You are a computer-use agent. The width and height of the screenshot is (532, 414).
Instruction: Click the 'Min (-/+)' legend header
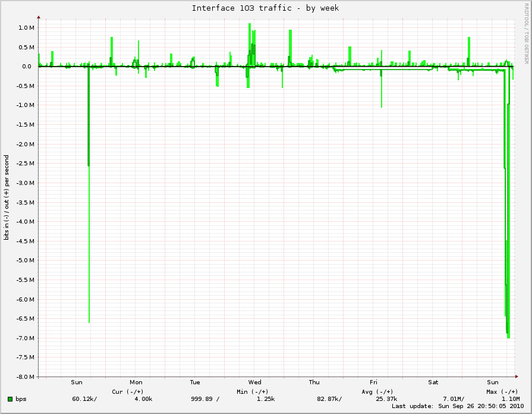pyautogui.click(x=253, y=392)
